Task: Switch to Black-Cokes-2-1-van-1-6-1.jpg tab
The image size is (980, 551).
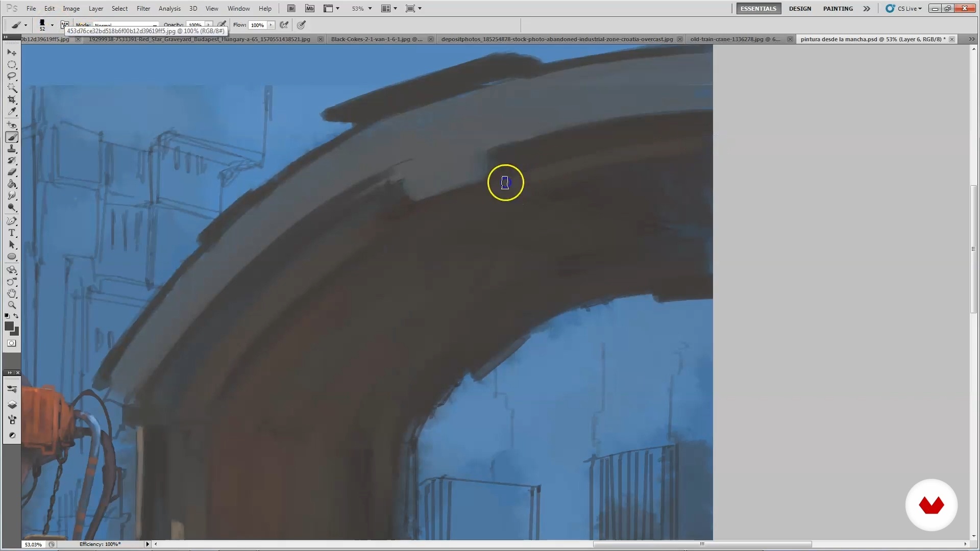Action: 376,39
